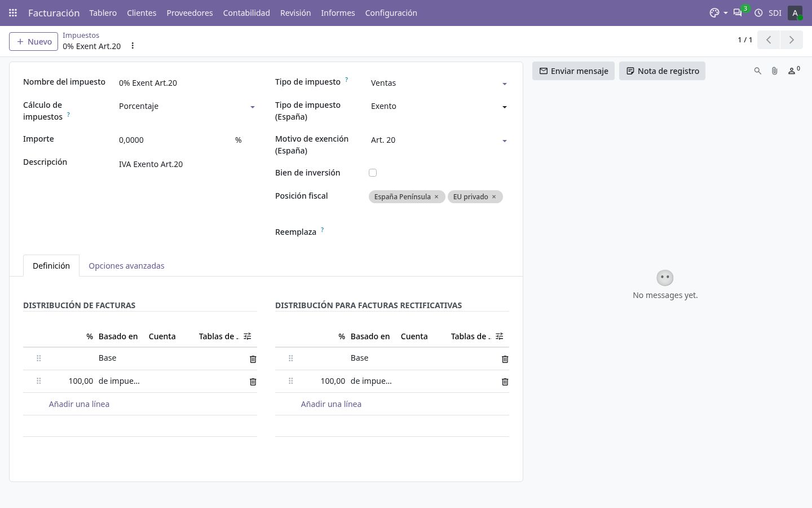
Task: Open the conversations icon with badge 3
Action: click(738, 12)
